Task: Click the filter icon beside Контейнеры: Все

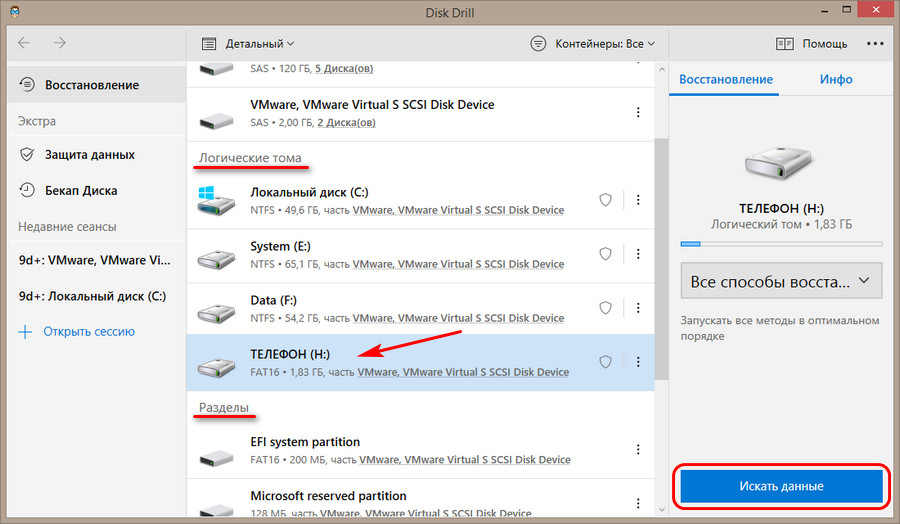Action: 538,44
